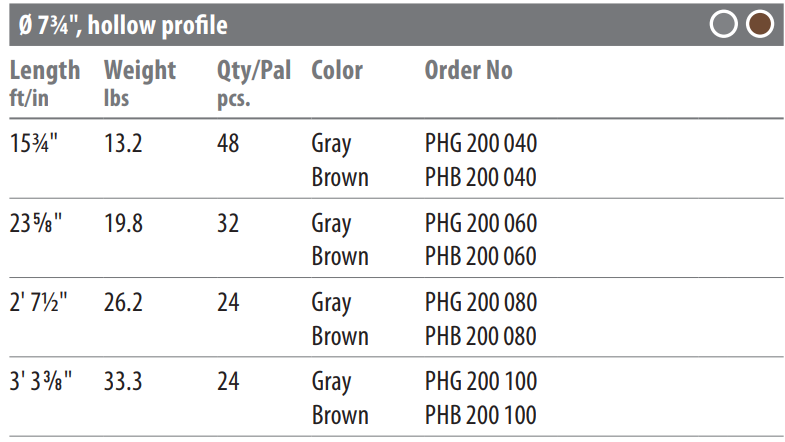Select order number PHB 200 100
The height and width of the screenshot is (442, 785).
tap(481, 415)
